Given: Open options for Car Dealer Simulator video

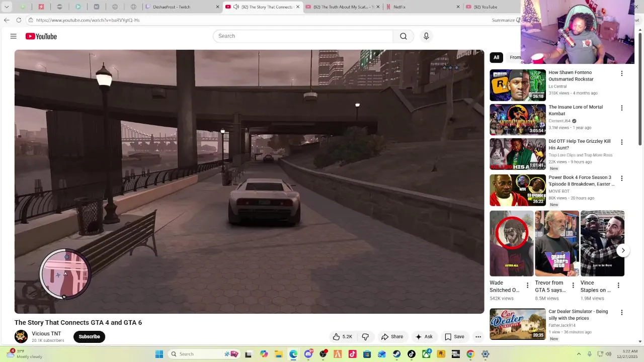Looking at the screenshot, I should pyautogui.click(x=622, y=313).
